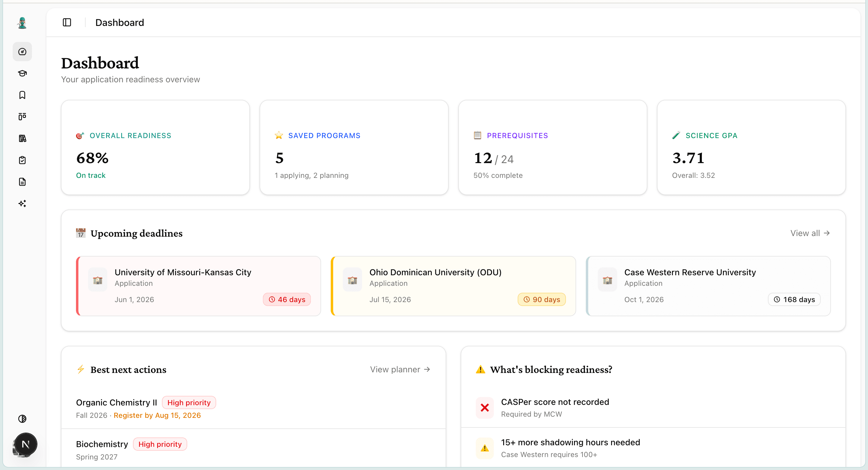Open the planner board icon in sidebar

pyautogui.click(x=22, y=117)
